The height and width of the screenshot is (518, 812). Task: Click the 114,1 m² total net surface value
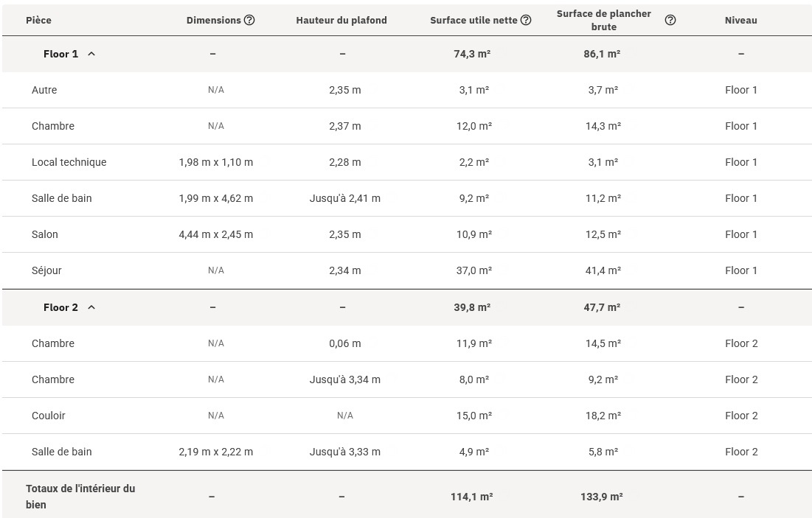472,497
